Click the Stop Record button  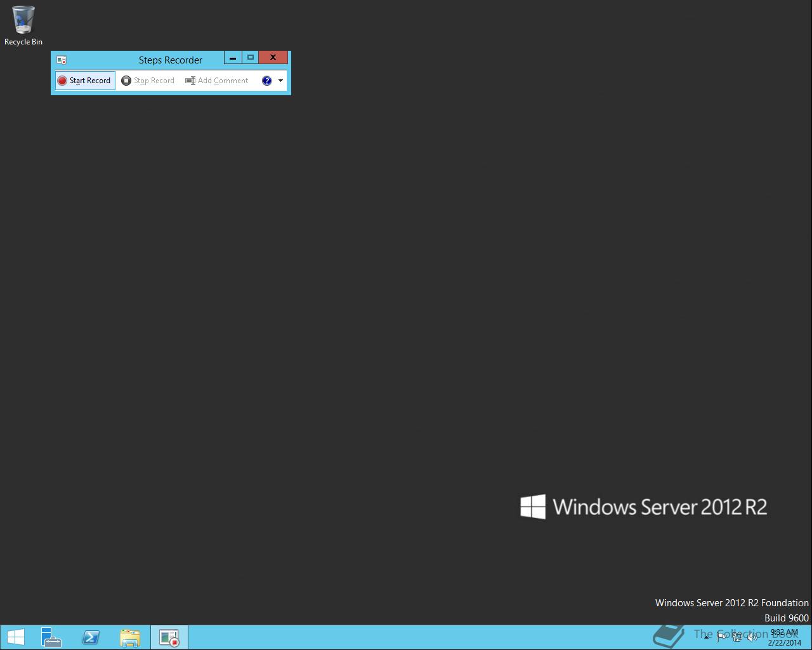pyautogui.click(x=148, y=81)
